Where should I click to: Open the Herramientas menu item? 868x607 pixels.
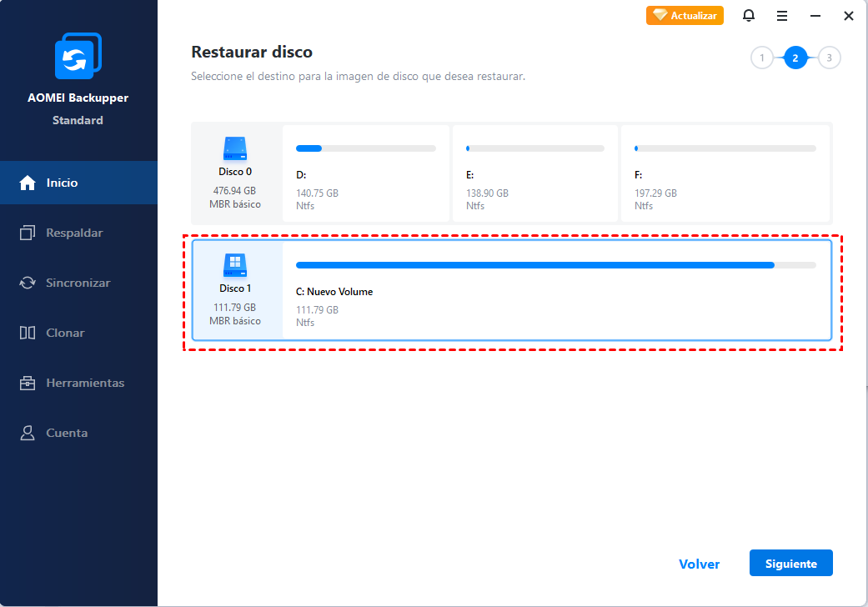pos(85,383)
